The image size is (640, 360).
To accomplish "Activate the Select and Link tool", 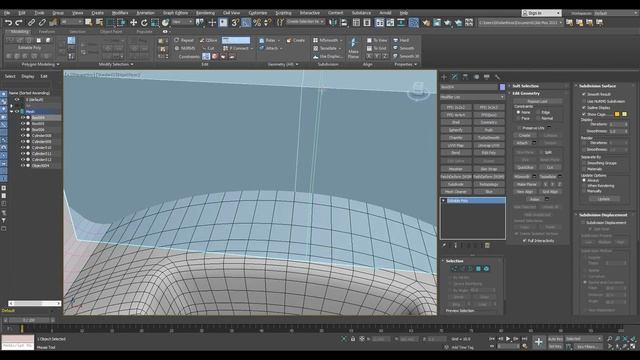I will [31, 23].
